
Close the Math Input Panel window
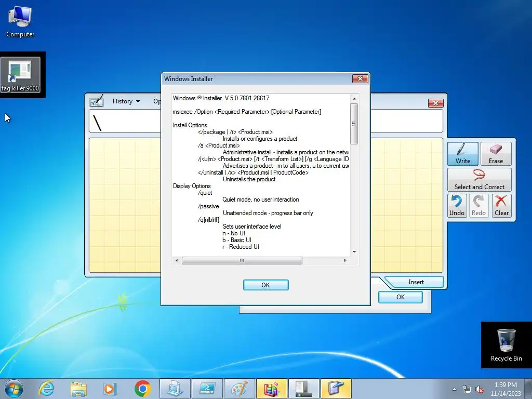click(x=436, y=103)
